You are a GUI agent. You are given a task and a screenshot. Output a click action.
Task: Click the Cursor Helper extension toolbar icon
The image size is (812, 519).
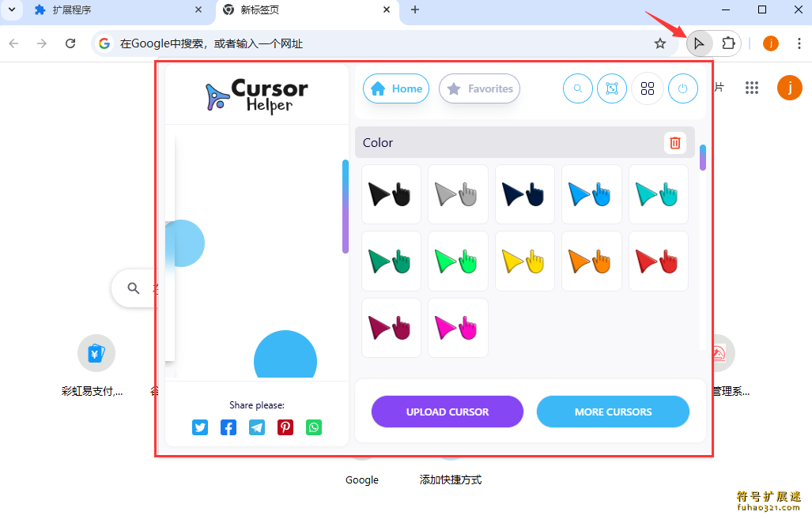[699, 43]
